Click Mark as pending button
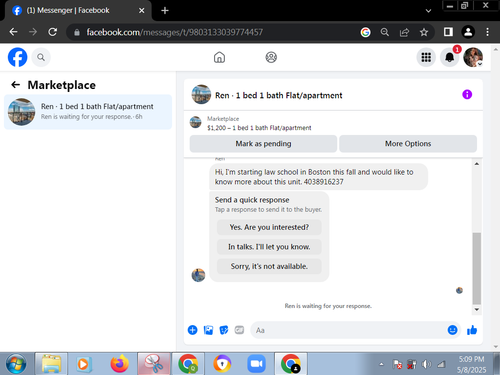 [x=263, y=144]
